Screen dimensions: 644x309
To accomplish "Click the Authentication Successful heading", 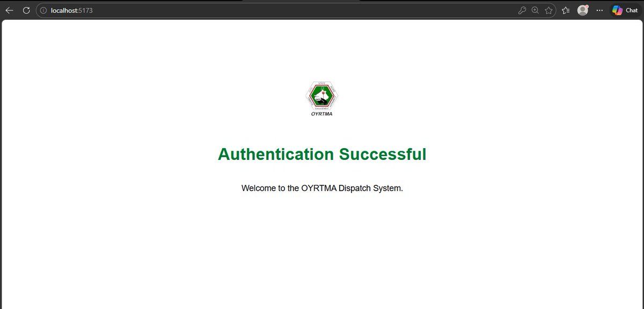I will click(x=322, y=154).
